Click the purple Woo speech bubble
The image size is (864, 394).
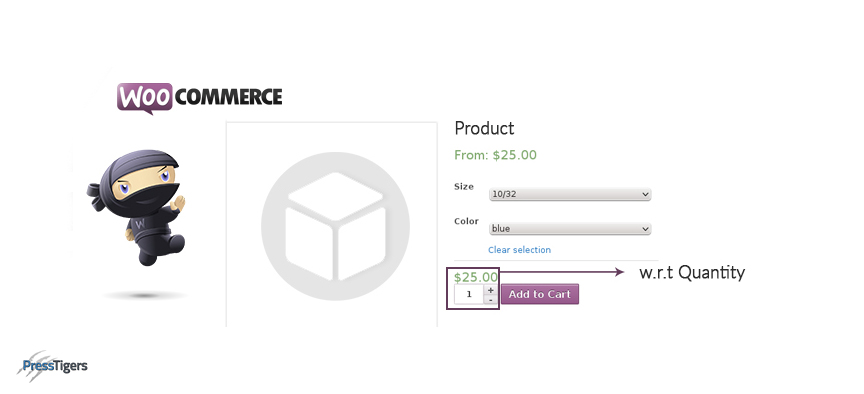click(x=144, y=98)
